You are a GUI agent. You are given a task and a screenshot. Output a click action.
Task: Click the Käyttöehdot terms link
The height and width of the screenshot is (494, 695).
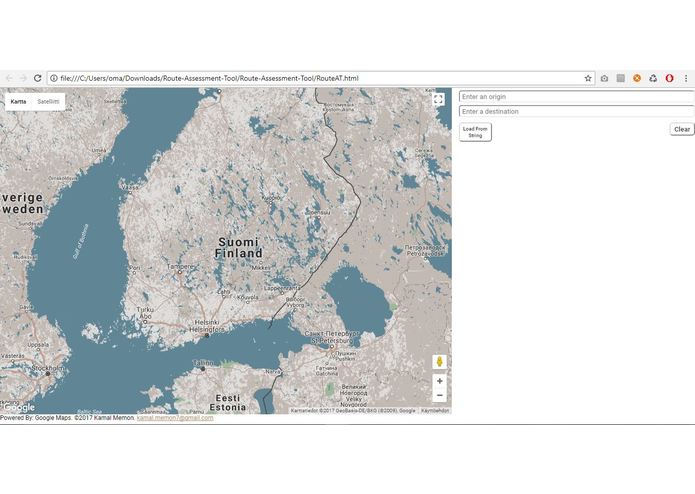[x=435, y=411]
